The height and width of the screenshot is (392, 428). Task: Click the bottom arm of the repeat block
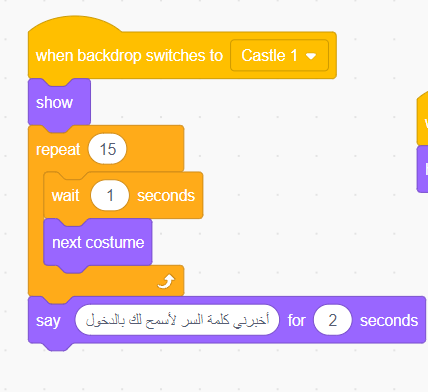tap(106, 281)
